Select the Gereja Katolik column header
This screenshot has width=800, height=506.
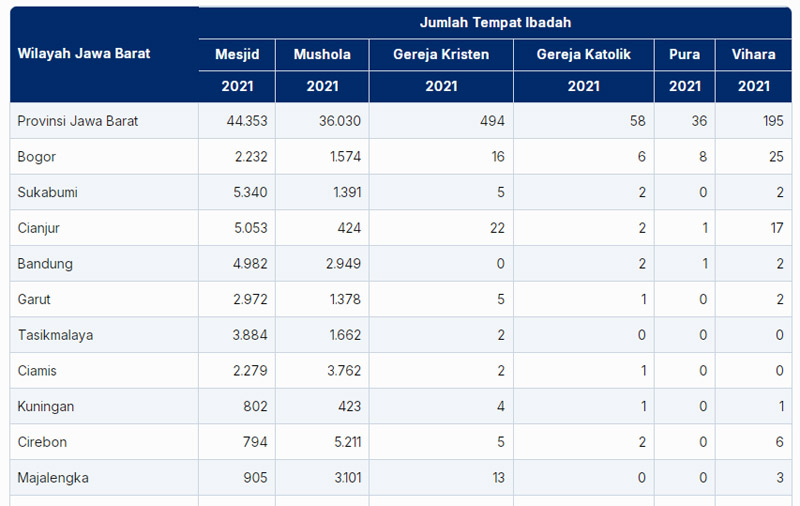583,55
